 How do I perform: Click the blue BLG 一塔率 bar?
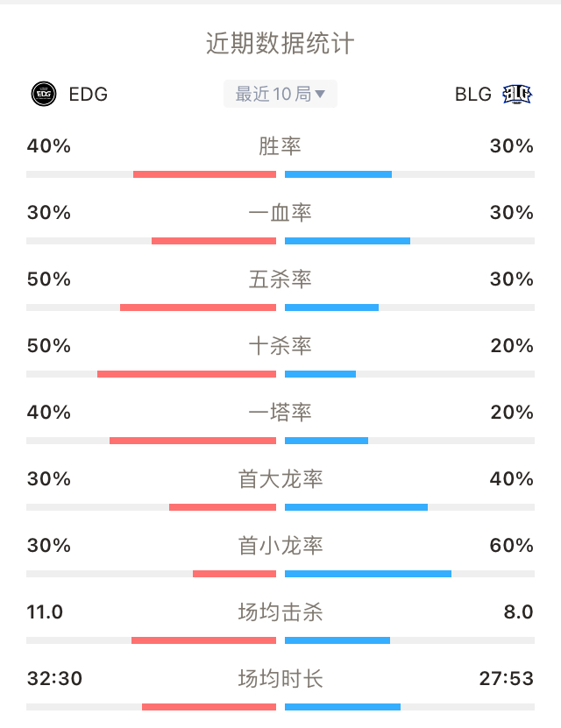coord(326,441)
